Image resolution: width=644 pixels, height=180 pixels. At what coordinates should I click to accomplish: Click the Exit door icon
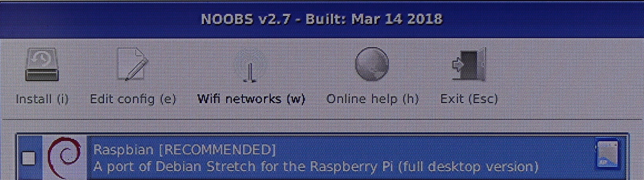click(469, 64)
